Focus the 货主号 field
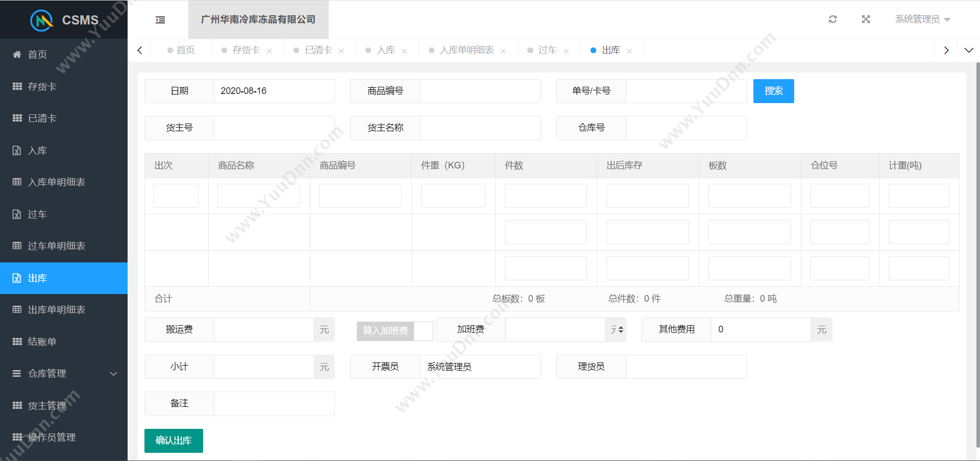The image size is (980, 461). point(274,128)
